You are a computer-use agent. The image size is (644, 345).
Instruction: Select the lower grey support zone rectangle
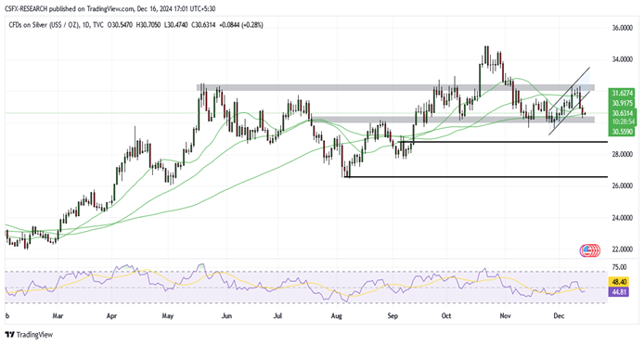[453, 120]
